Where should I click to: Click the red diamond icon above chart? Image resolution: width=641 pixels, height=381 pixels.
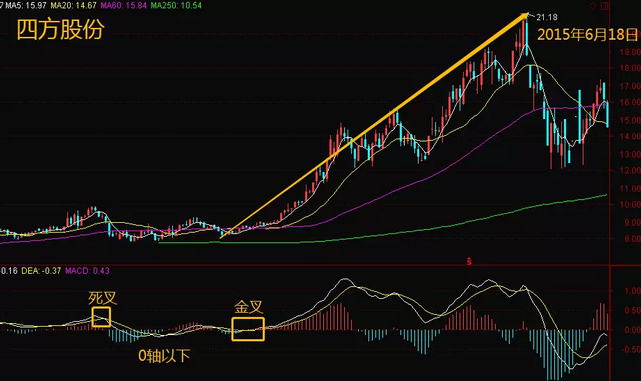tap(592, 6)
